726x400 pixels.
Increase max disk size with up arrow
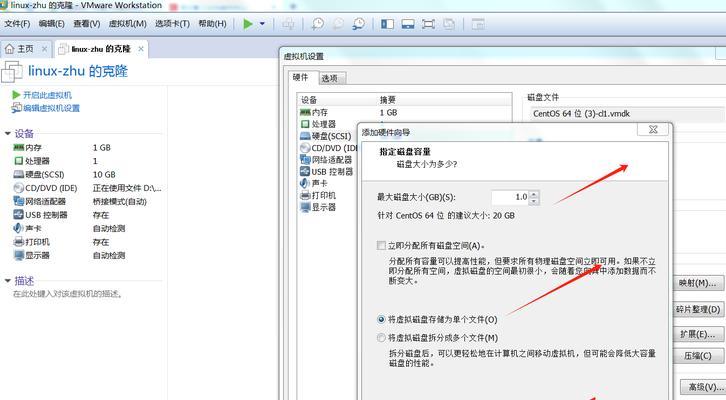[534, 194]
